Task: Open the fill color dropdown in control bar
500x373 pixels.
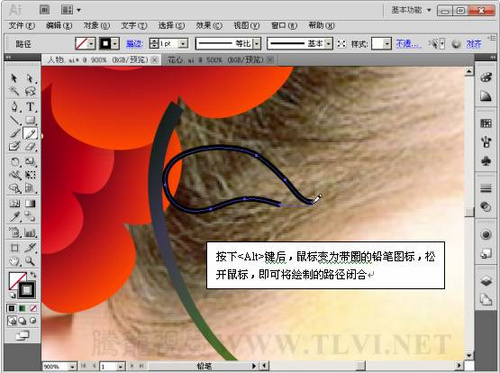Action: tap(91, 44)
